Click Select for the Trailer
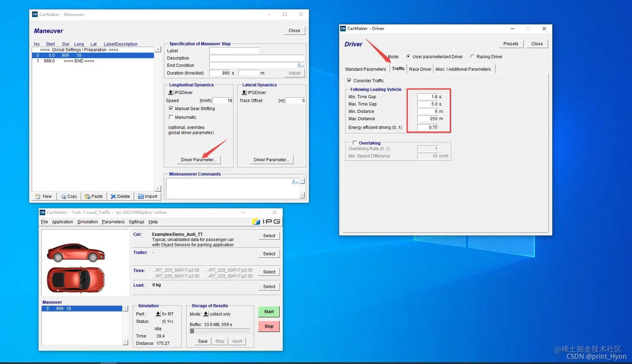Viewport: 632px width, 364px height. point(269,254)
